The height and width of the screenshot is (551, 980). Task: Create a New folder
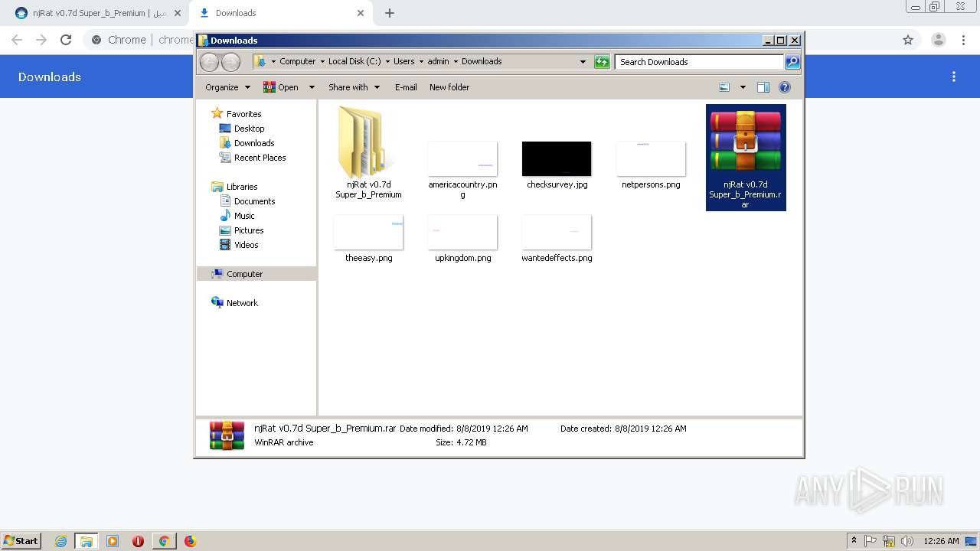tap(449, 87)
